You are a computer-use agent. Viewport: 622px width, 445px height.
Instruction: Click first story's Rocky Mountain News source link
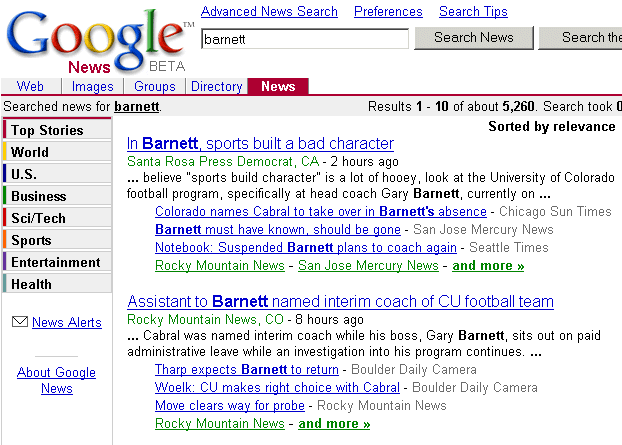pos(220,265)
